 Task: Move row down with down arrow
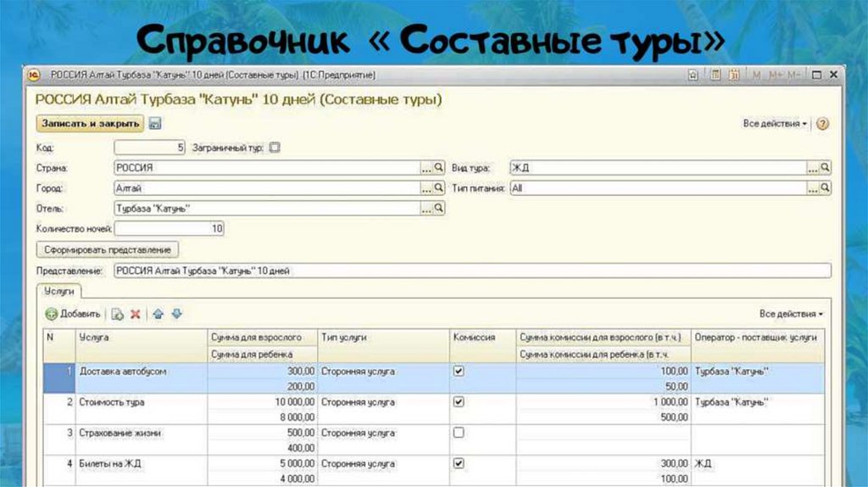click(176, 314)
